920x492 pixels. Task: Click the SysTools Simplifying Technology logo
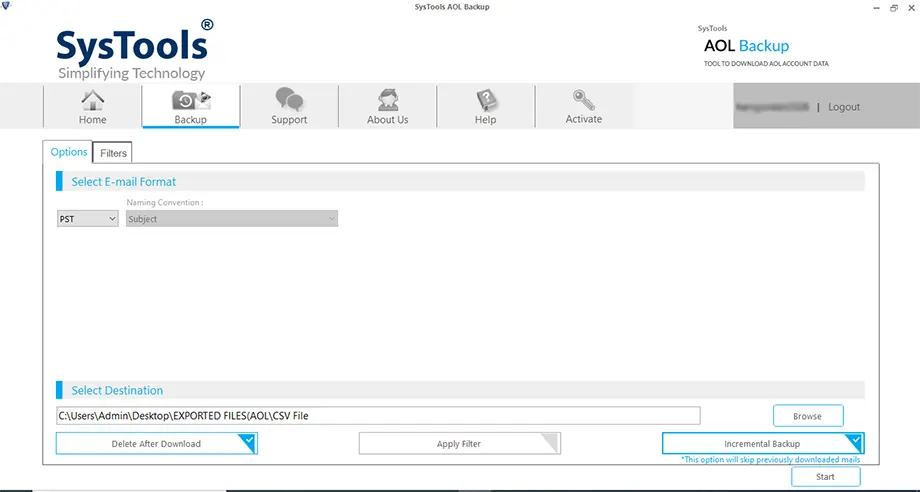(134, 50)
